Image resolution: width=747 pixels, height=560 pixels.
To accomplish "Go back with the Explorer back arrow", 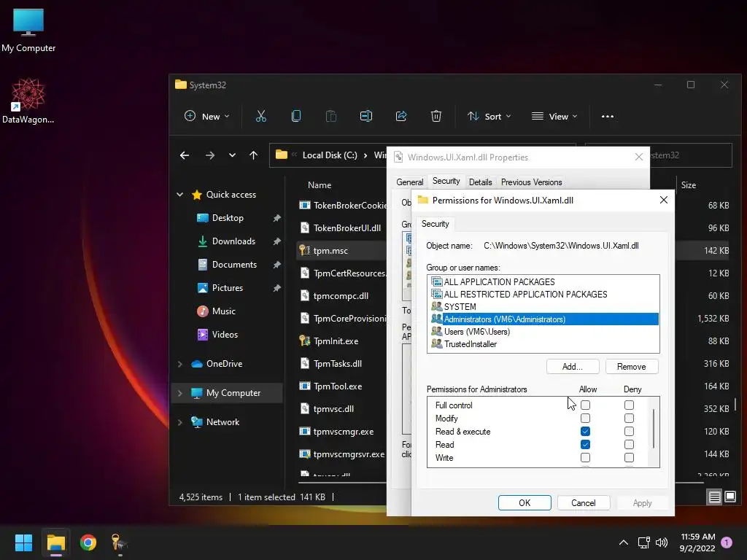I will (x=185, y=155).
